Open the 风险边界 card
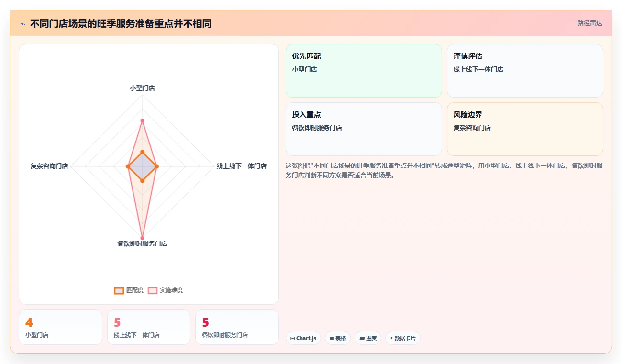Viewport: 622px width, 364px height. (x=525, y=129)
